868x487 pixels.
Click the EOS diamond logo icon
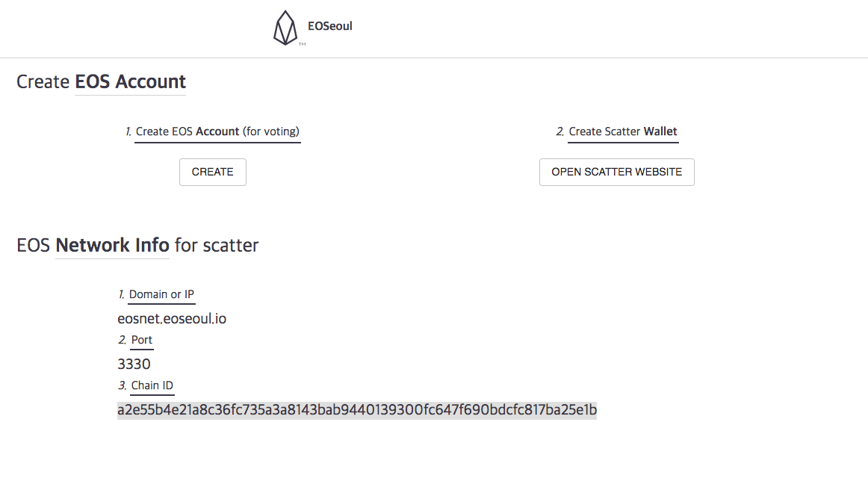(285, 28)
